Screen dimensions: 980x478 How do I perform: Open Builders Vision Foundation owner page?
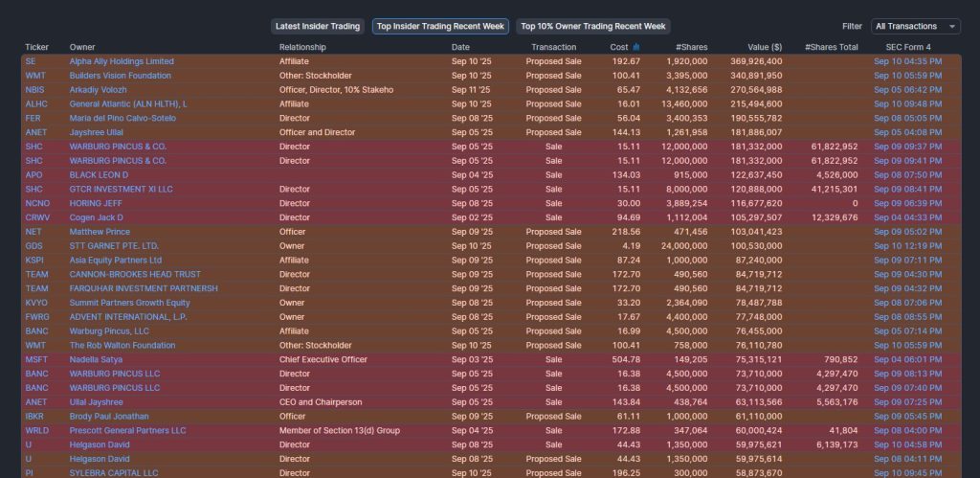(120, 76)
